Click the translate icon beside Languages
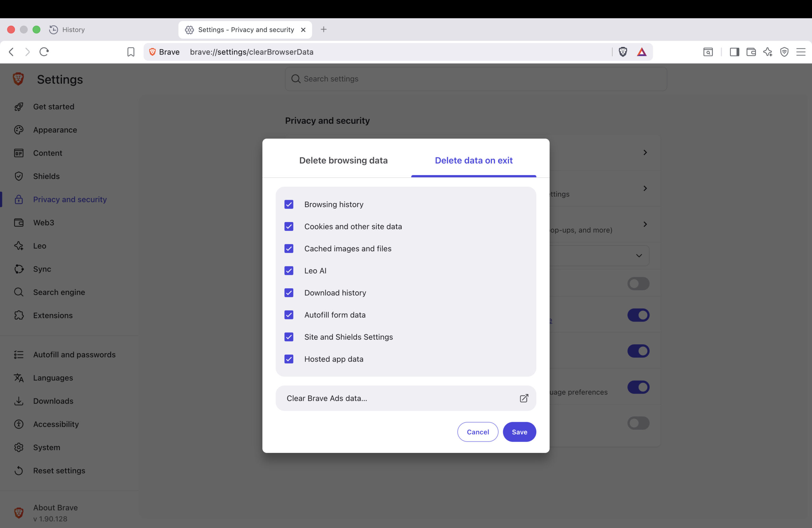The height and width of the screenshot is (528, 812). coord(19,378)
